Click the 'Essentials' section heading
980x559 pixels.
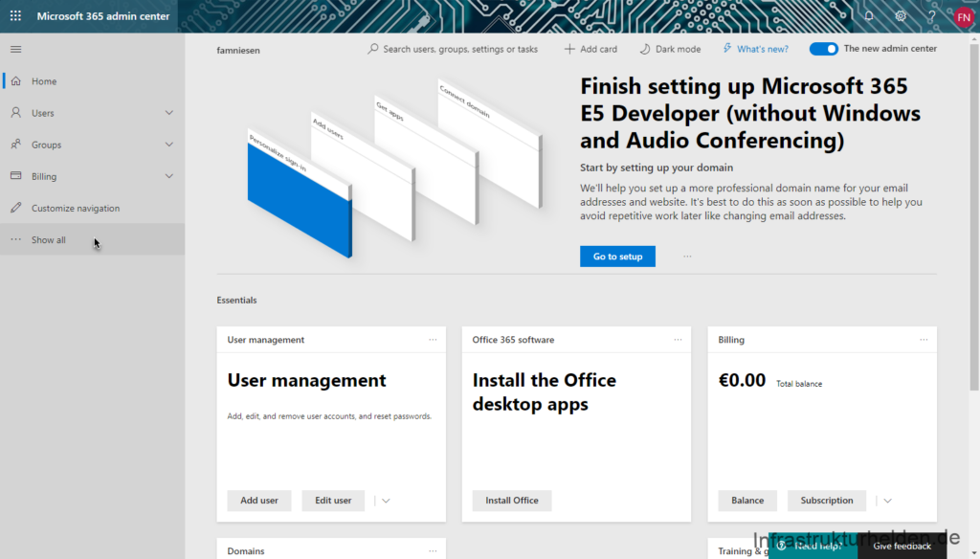237,301
